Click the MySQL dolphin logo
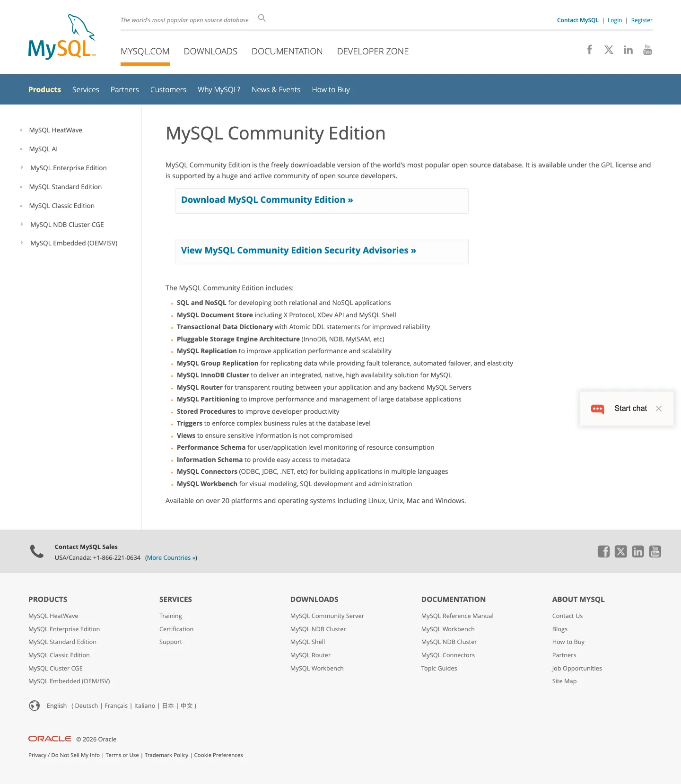 62,37
